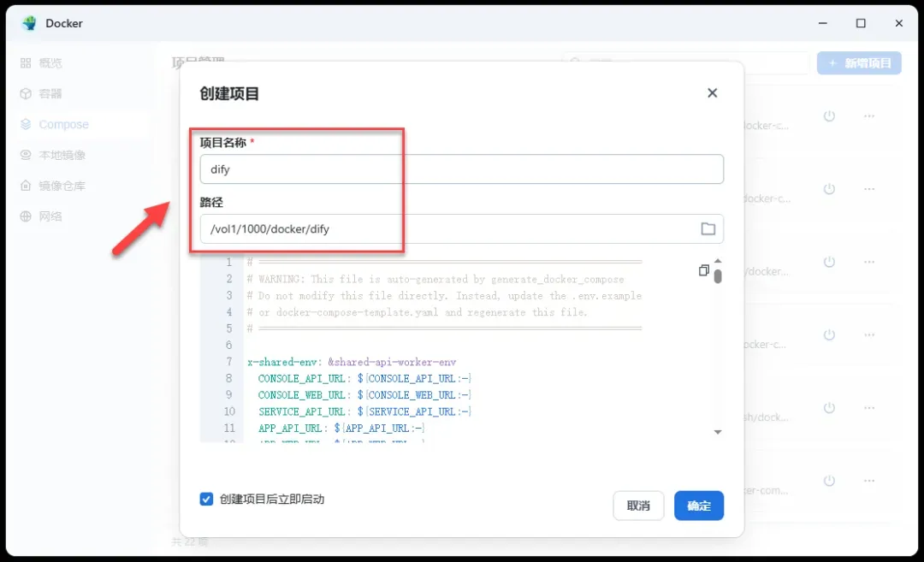Screen dimensions: 924x562
Task: Click the 本地镜像 disk icon in sidebar
Action: 26,155
